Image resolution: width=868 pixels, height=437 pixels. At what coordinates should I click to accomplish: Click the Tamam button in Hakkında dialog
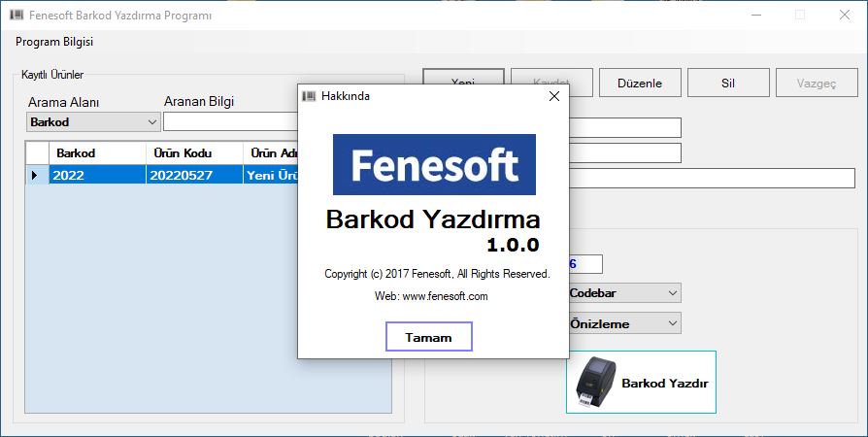point(428,337)
